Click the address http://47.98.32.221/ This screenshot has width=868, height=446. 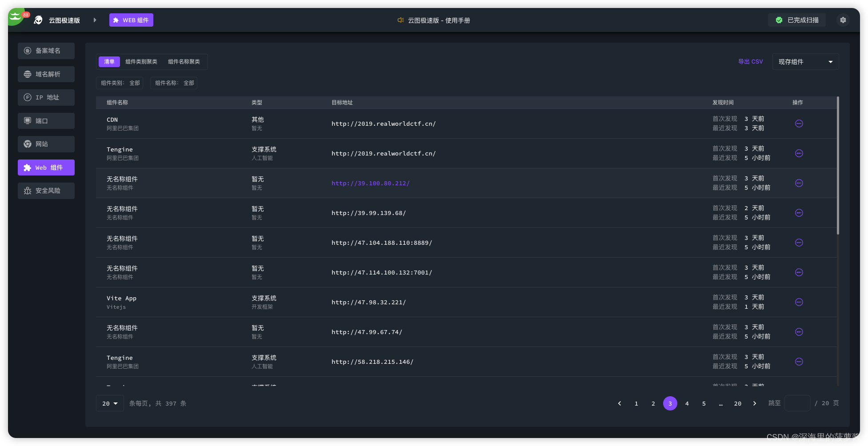(368, 302)
